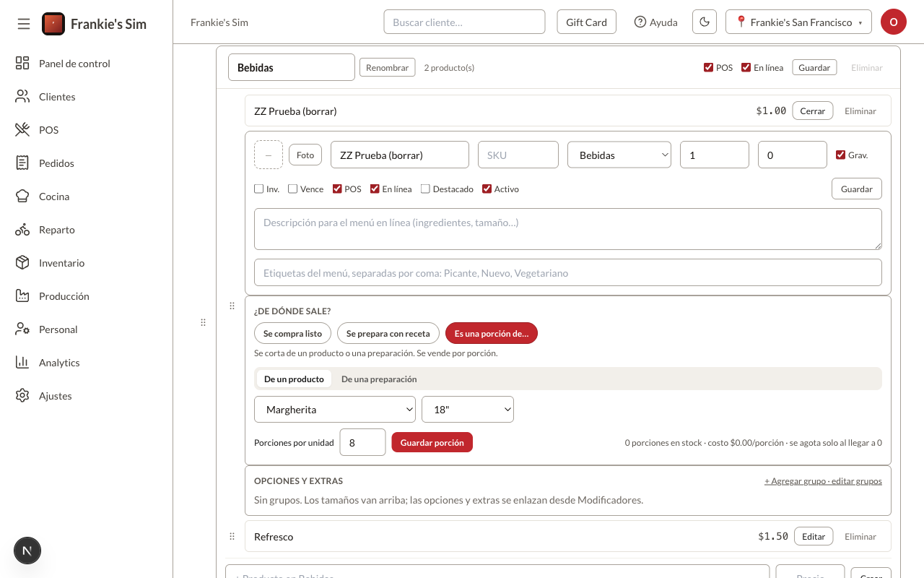This screenshot has height=578, width=924.
Task: Switch to De una preparación tab
Action: (x=379, y=379)
